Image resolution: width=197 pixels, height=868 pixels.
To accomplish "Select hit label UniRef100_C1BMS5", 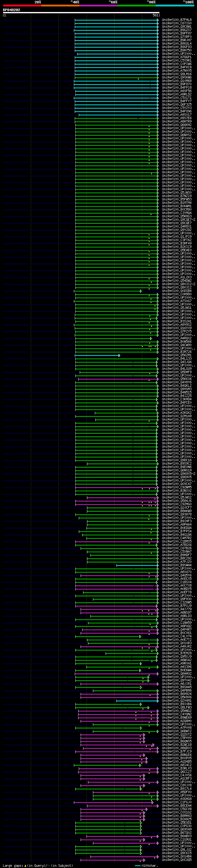I will pos(177,542).
